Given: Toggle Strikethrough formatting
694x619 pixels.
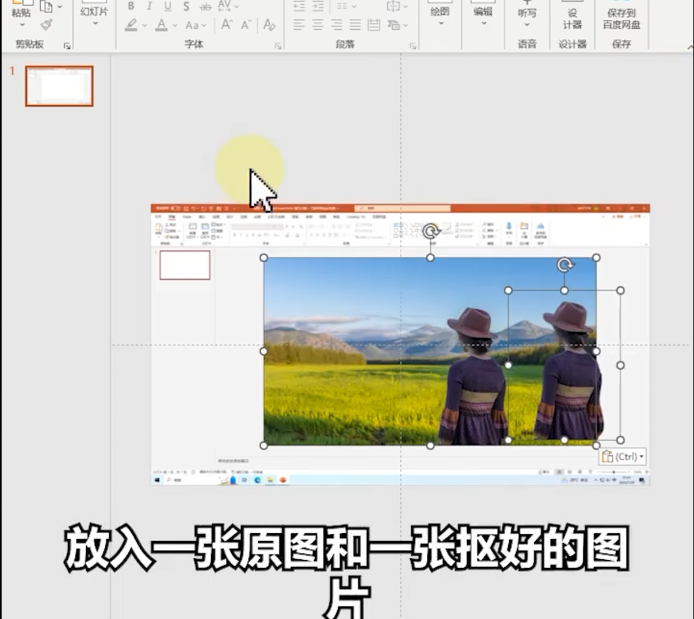Looking at the screenshot, I should pos(205,7).
